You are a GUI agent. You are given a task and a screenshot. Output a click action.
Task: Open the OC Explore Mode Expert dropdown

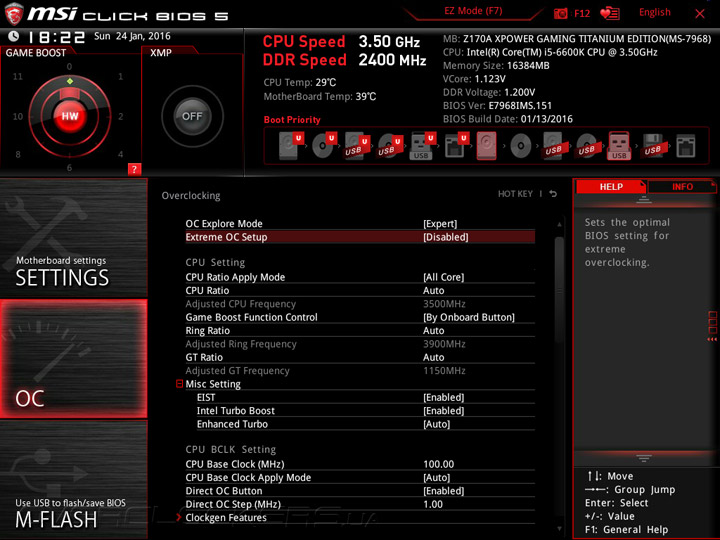pos(440,224)
